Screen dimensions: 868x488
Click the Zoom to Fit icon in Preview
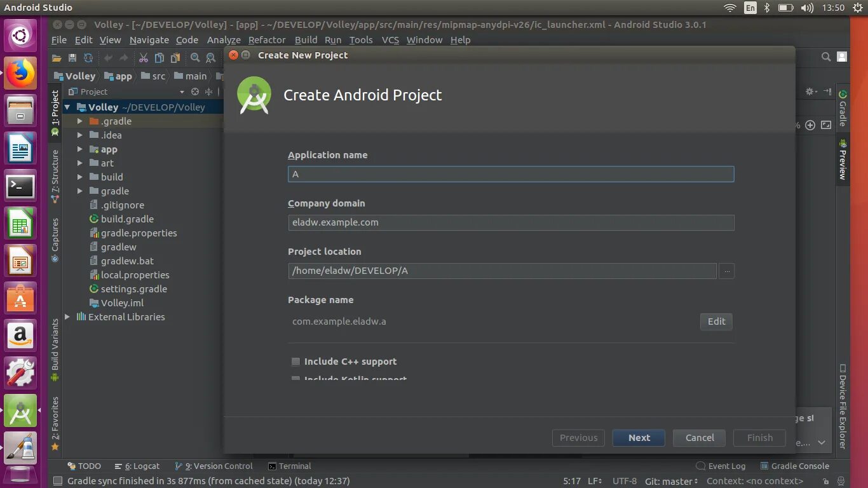(x=826, y=125)
